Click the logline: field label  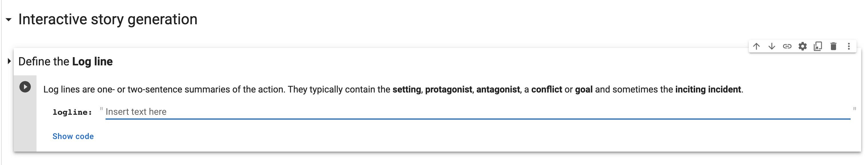point(72,112)
